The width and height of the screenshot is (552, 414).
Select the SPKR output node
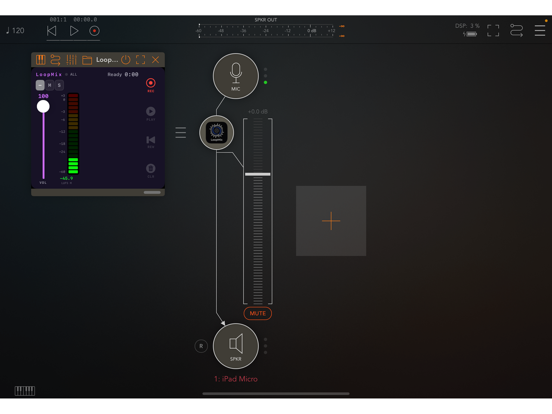[x=236, y=346]
